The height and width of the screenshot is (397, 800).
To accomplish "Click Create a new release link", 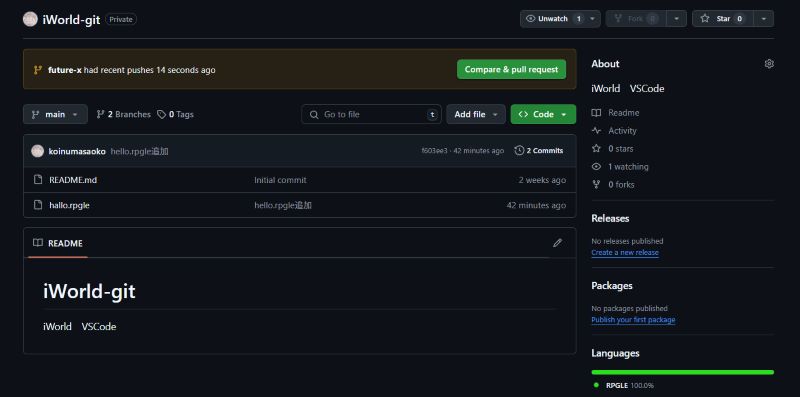I will click(624, 252).
